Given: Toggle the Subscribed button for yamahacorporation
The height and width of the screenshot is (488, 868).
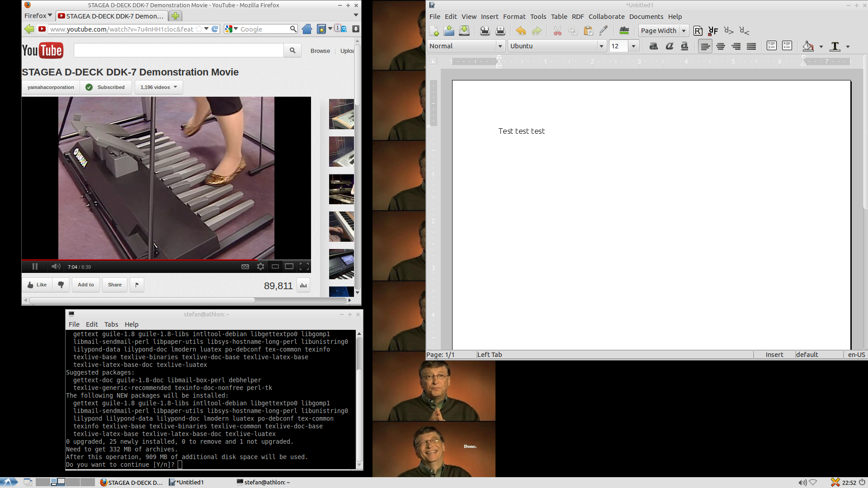Looking at the screenshot, I should click(x=106, y=87).
